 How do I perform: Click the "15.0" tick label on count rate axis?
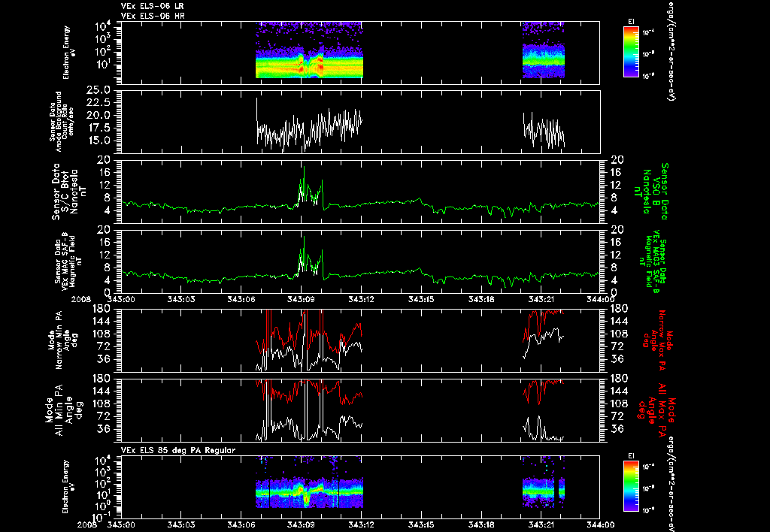(x=99, y=141)
